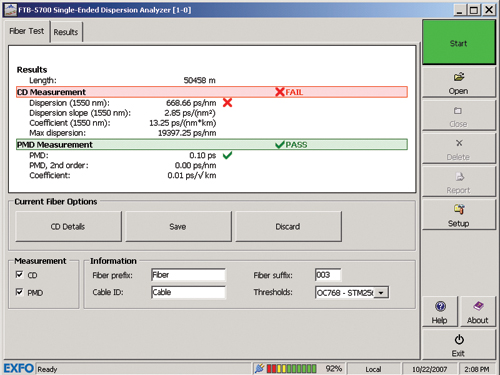
Task: Open the About book icon
Action: [x=478, y=306]
